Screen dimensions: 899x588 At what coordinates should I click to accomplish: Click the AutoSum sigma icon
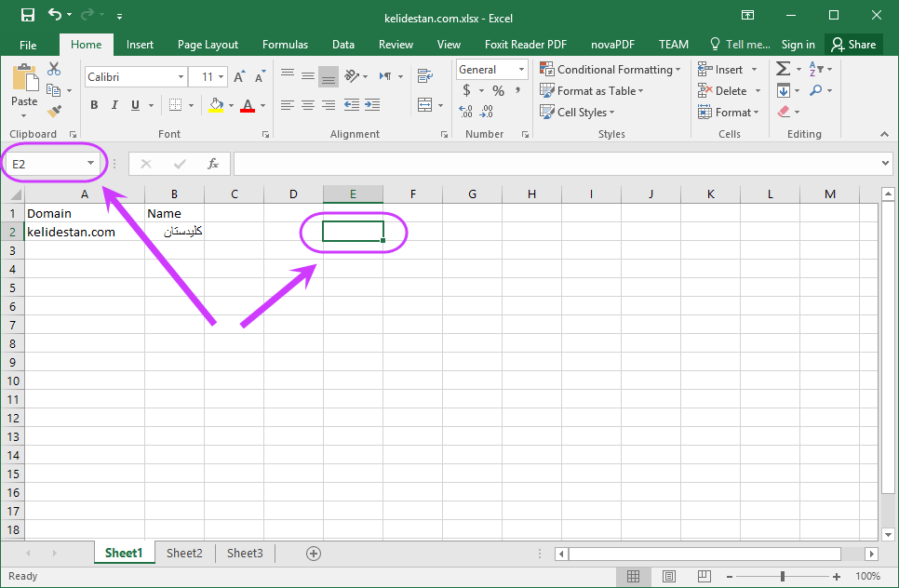tap(783, 69)
